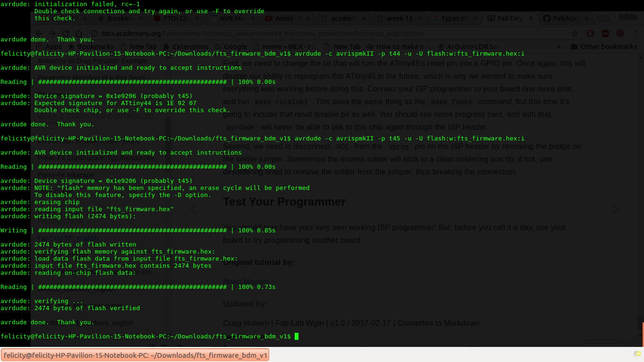Open the Other bookmarks folder
Image resolution: width=644 pixels, height=362 pixels.
click(x=604, y=47)
